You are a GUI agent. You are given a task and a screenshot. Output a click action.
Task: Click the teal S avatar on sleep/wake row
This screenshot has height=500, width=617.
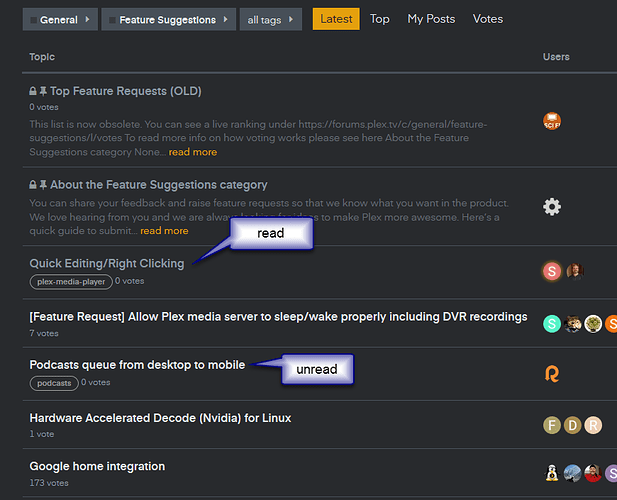[552, 324]
